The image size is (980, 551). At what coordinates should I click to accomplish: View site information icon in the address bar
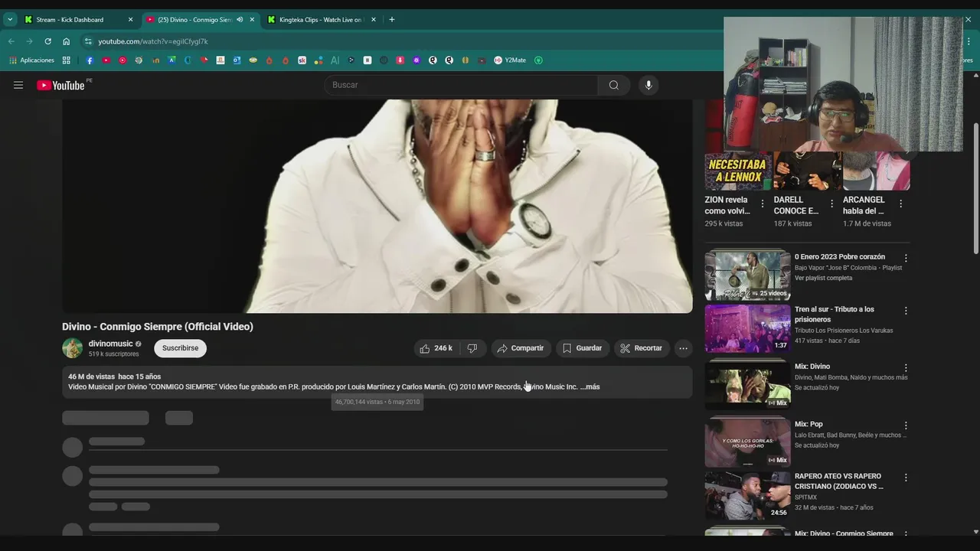pos(88,41)
